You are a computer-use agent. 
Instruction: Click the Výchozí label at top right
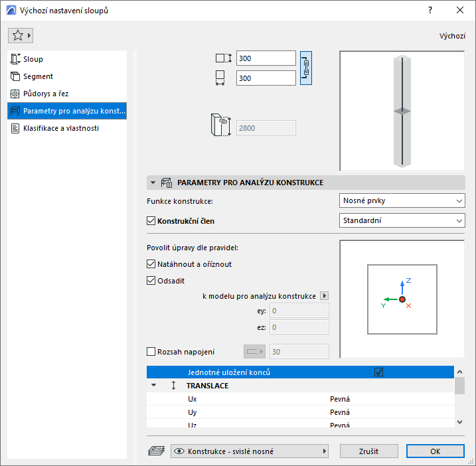tap(452, 36)
